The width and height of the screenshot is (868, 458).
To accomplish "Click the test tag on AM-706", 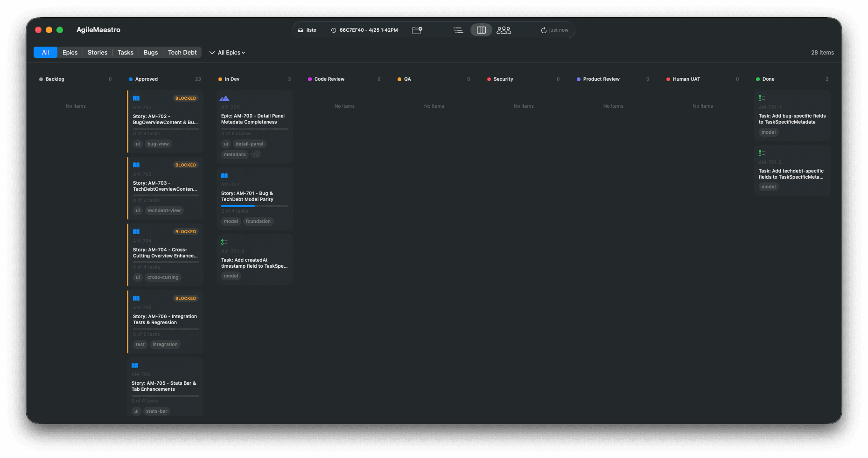I will pyautogui.click(x=140, y=345).
